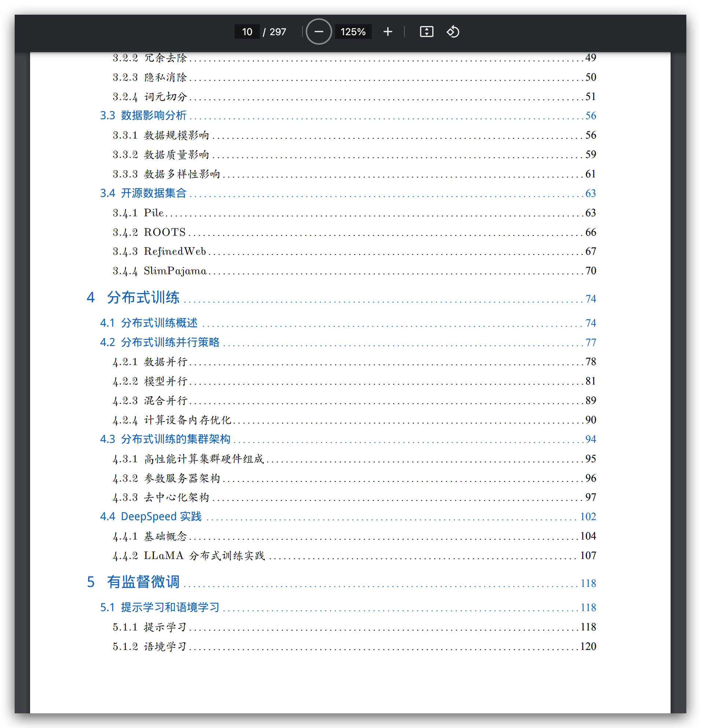Click page number 94 for section 4.3
Screen dimensions: 701x728
click(591, 439)
